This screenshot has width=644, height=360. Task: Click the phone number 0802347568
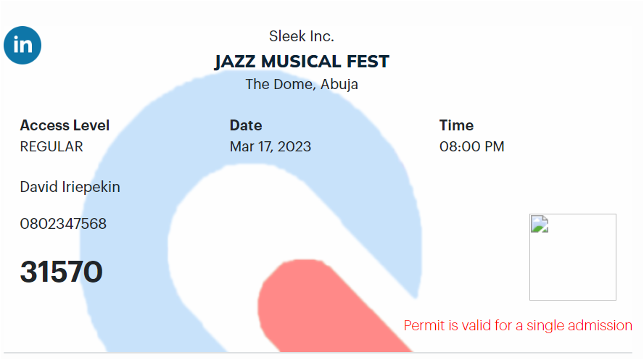(63, 224)
